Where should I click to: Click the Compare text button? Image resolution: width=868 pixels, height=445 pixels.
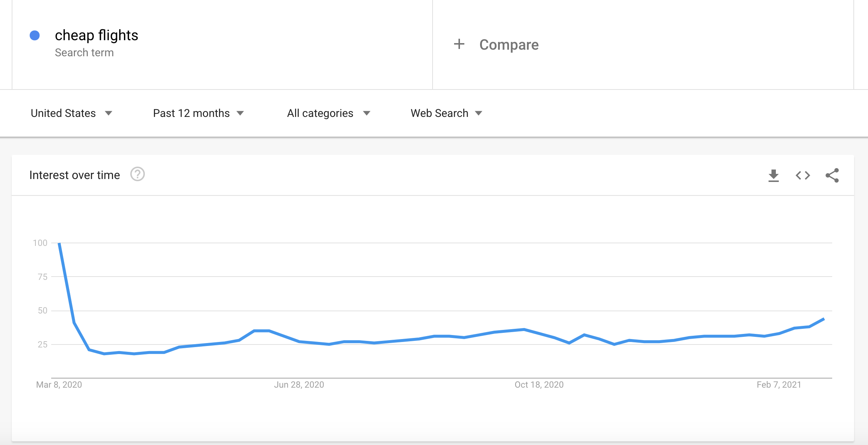pyautogui.click(x=509, y=44)
